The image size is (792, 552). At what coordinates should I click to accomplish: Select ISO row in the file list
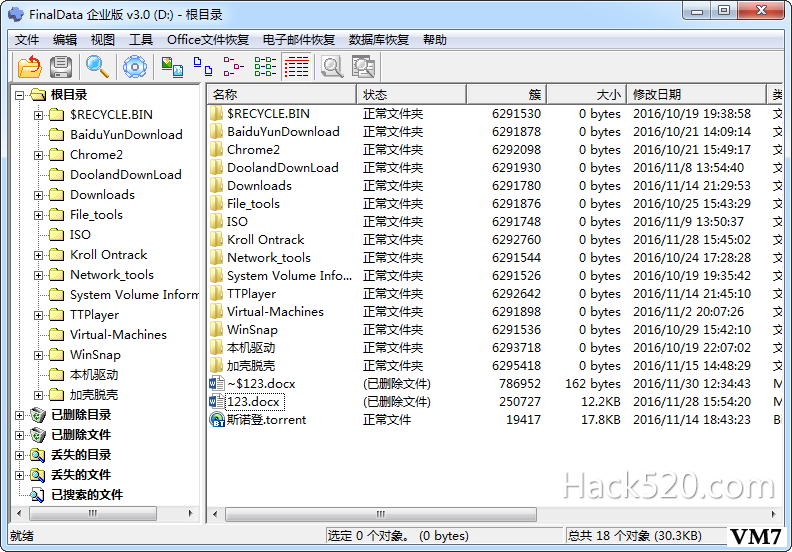click(494, 222)
